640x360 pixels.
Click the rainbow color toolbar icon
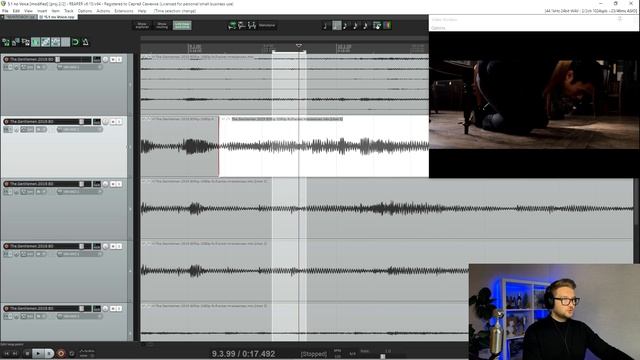click(387, 26)
